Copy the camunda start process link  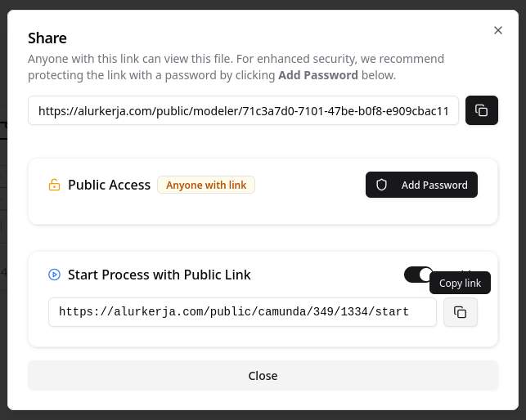pyautogui.click(x=461, y=312)
